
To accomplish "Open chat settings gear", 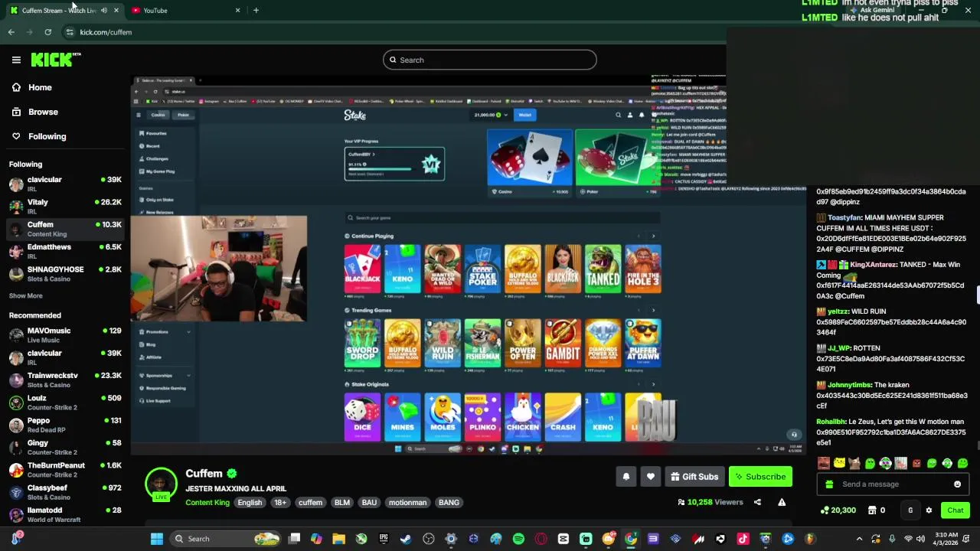I will 929,510.
